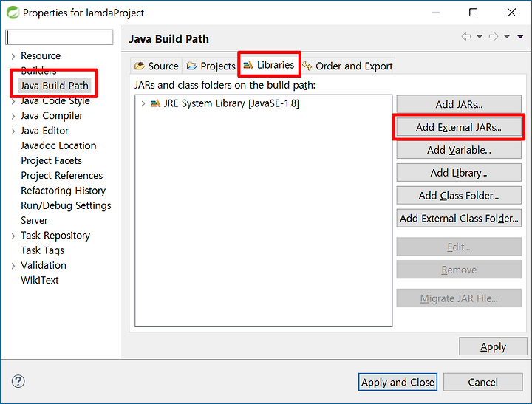Viewport: 532px width, 404px height.
Task: Select JRE System Library [JavaSE-1.8] row
Action: click(x=231, y=103)
